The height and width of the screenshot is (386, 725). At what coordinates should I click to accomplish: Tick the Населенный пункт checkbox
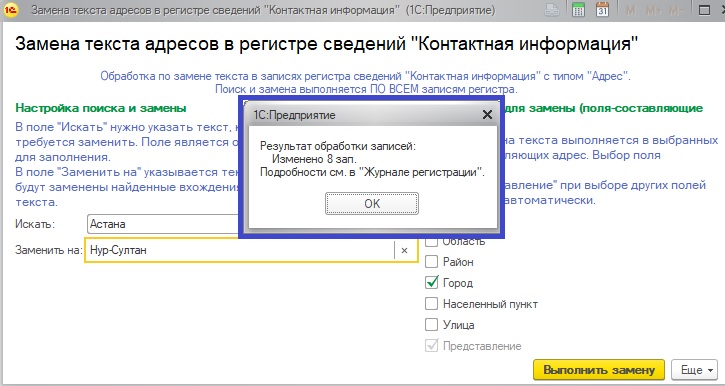click(x=431, y=304)
